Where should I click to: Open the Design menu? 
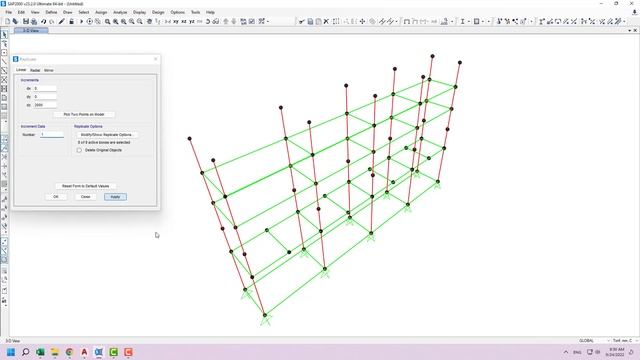[158, 12]
